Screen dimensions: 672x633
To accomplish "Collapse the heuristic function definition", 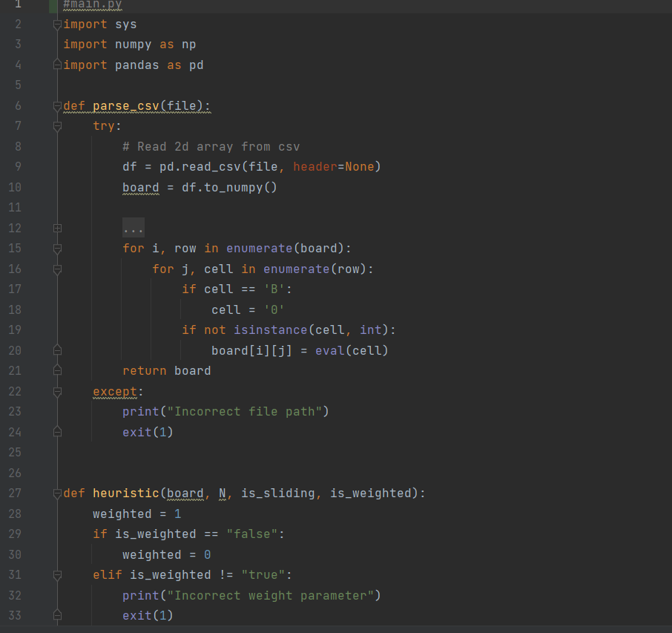I will [56, 493].
